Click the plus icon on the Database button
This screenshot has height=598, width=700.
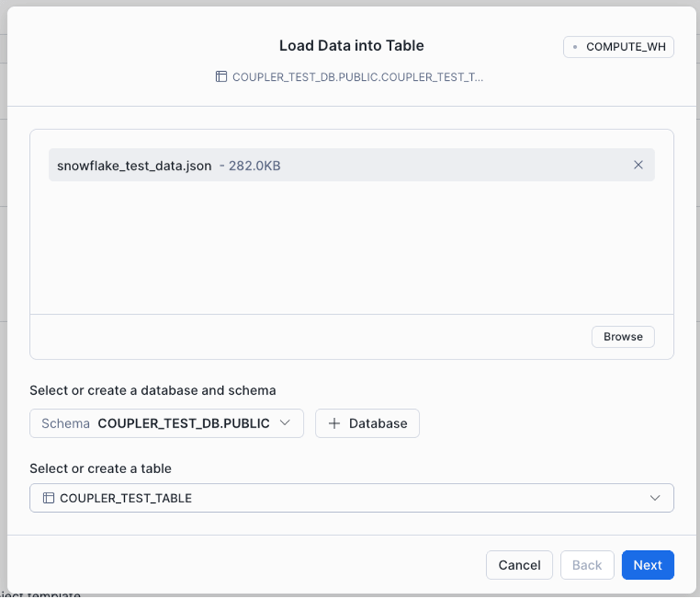334,423
